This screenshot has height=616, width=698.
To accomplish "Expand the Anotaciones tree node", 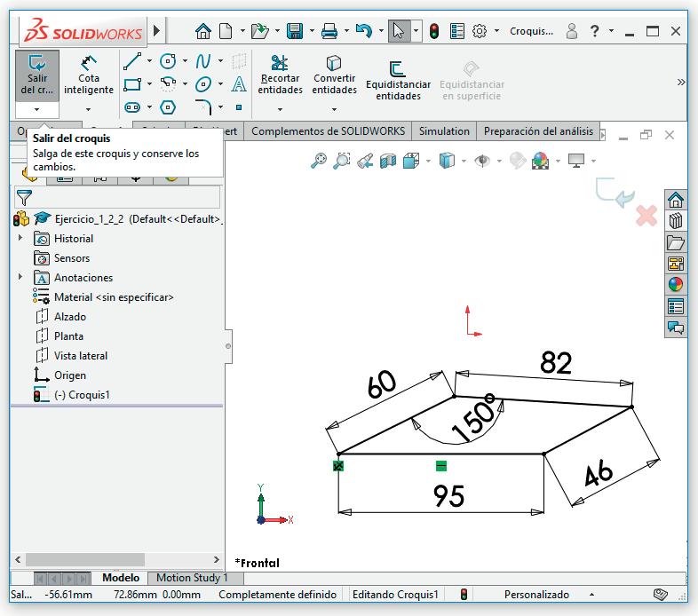I will [x=20, y=277].
